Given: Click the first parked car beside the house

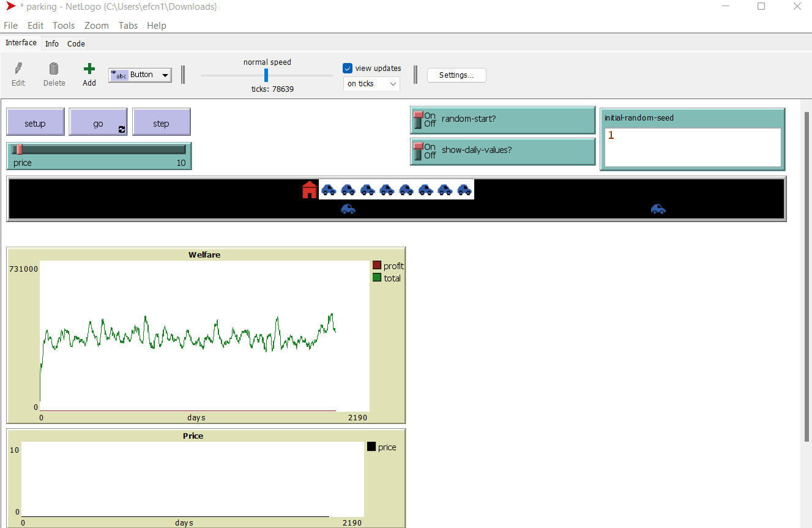Looking at the screenshot, I should (329, 190).
